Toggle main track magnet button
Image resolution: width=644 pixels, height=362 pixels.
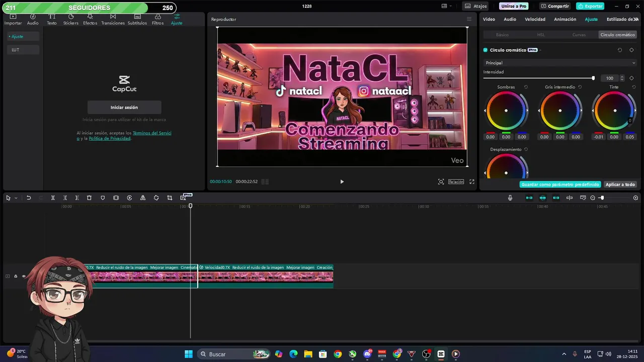click(529, 198)
